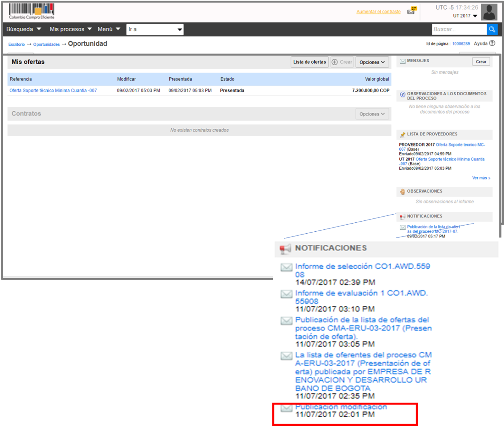Open the user profile avatar
The image size is (504, 427).
pyautogui.click(x=489, y=12)
